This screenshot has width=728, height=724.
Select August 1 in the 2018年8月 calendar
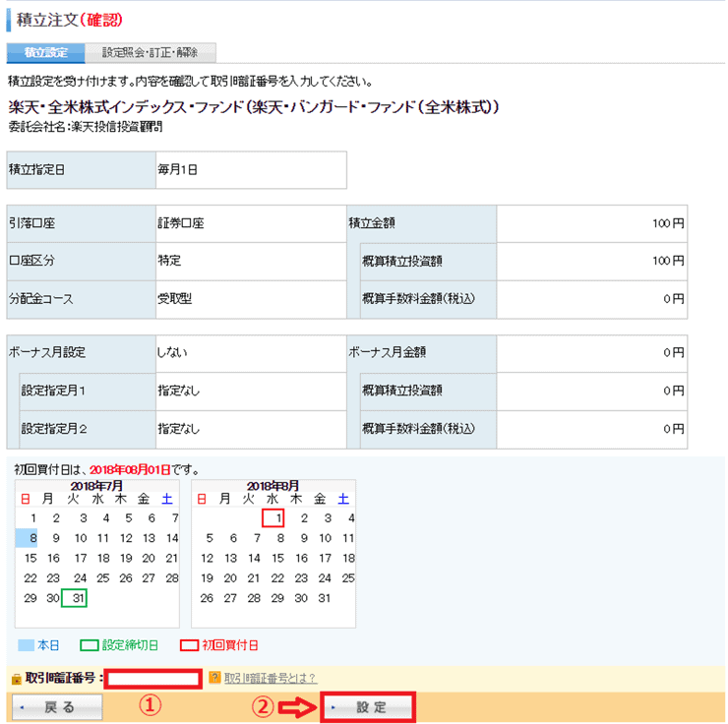pos(273,518)
